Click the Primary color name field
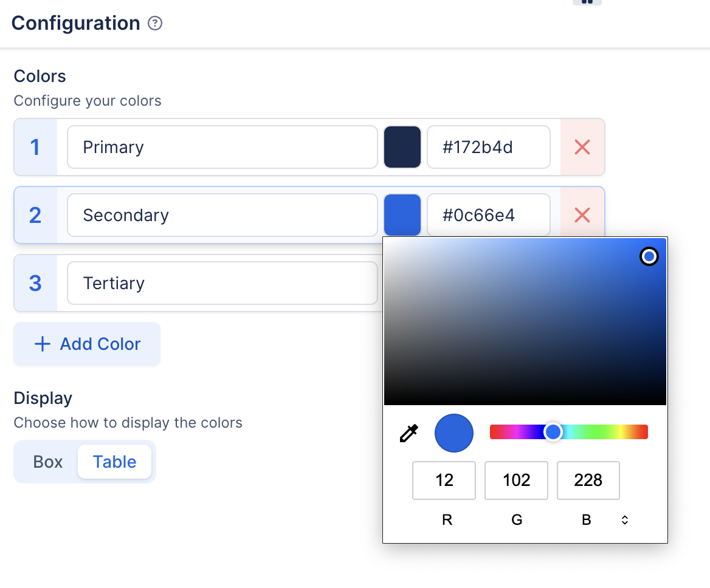The width and height of the screenshot is (710, 588). (222, 147)
